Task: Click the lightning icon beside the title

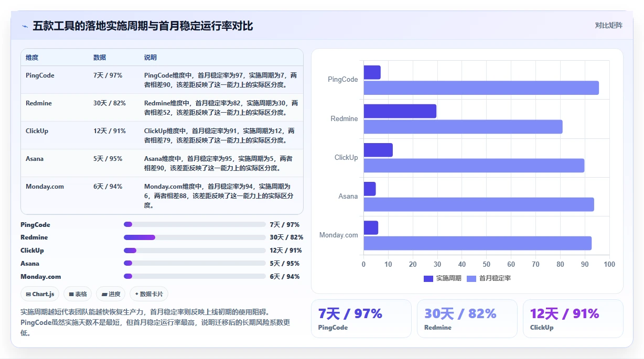Action: 25,26
